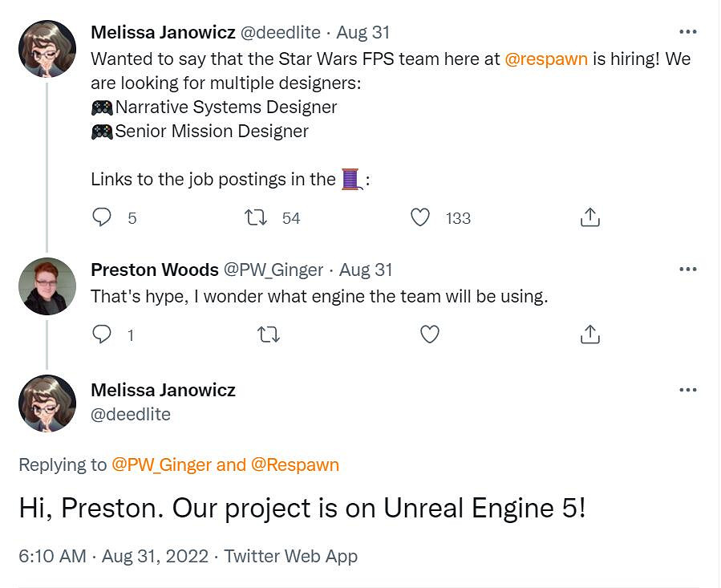Retweet the Star Wars FPS hiring tweet

[x=256, y=217]
